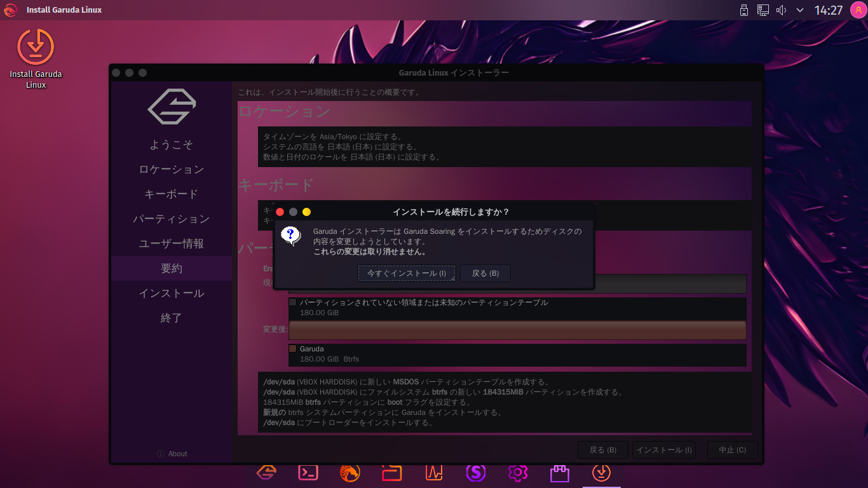The height and width of the screenshot is (488, 868).
Task: Click the ブートローダー install line
Action: [348, 423]
